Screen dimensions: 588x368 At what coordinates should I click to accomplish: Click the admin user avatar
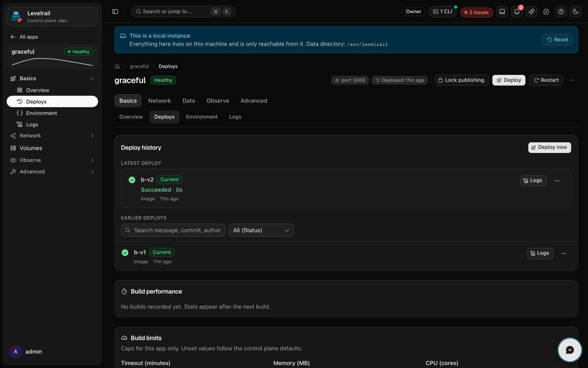[16, 352]
